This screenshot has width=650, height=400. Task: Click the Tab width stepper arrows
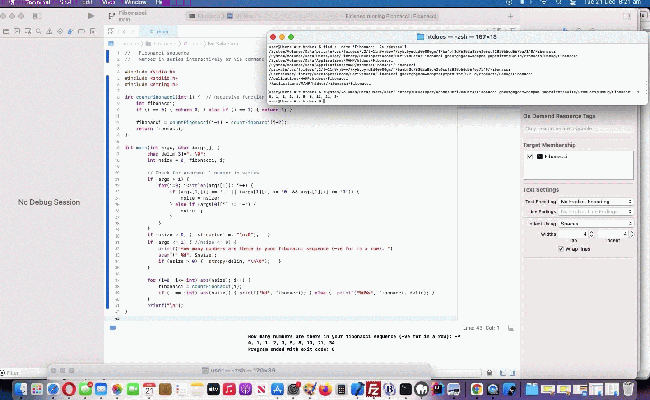tap(592, 234)
